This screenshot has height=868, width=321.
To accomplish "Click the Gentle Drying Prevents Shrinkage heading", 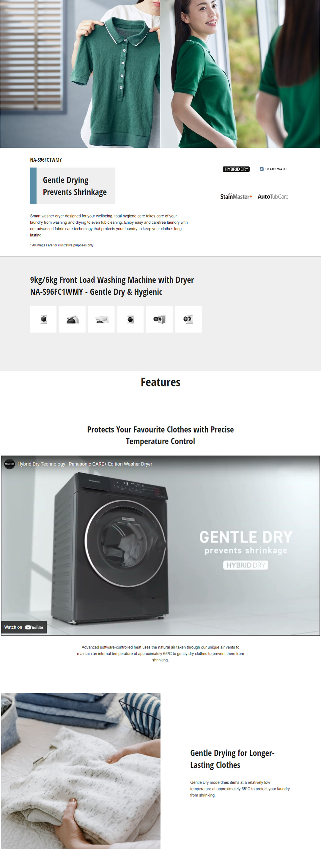I will (x=75, y=186).
